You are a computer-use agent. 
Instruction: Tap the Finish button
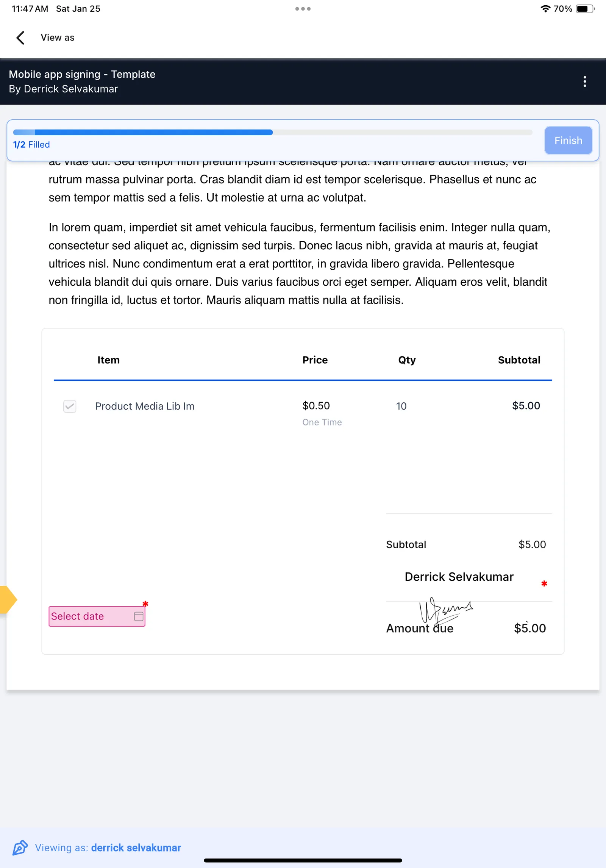[x=568, y=141]
